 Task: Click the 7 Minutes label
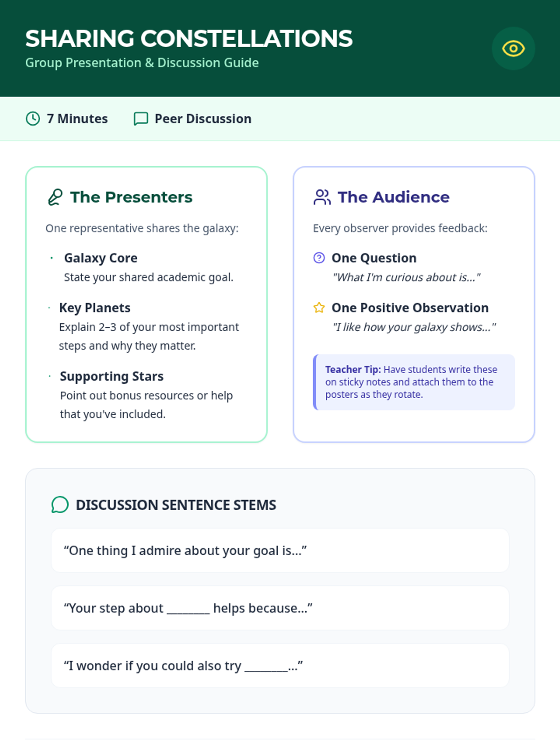pyautogui.click(x=77, y=119)
